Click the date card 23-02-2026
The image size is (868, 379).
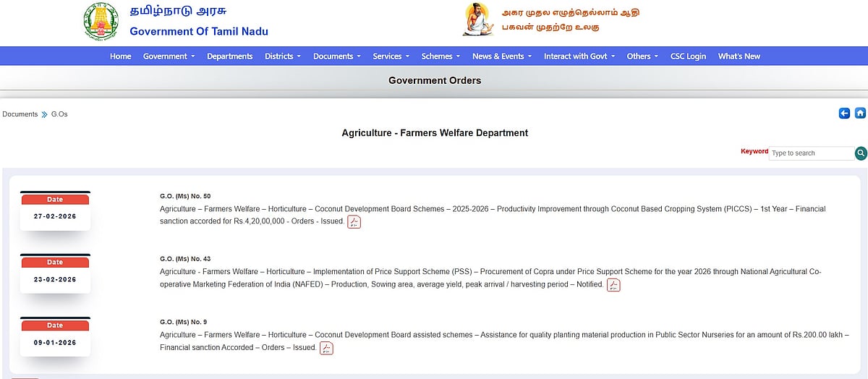click(55, 273)
